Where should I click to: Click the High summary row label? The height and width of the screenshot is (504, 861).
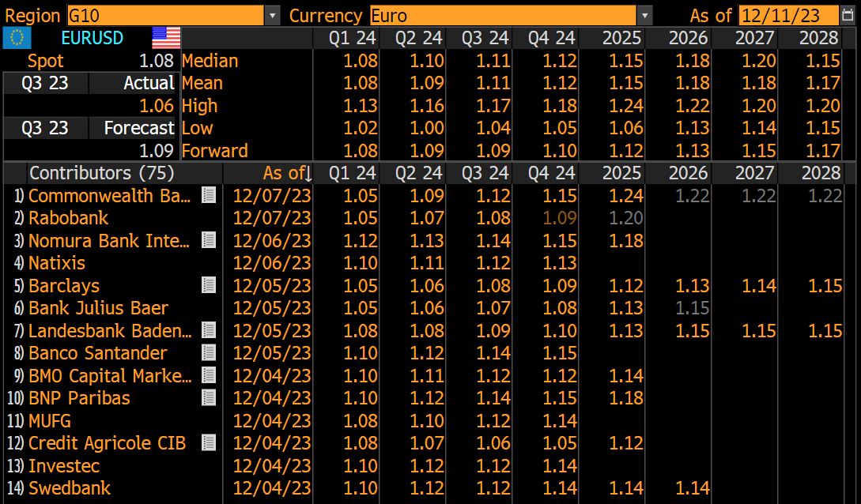pos(199,105)
